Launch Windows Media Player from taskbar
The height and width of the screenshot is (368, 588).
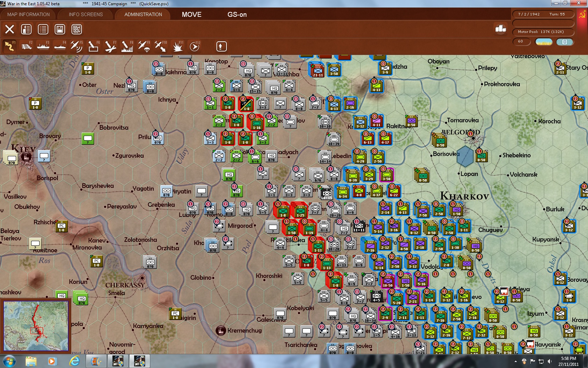(x=52, y=361)
